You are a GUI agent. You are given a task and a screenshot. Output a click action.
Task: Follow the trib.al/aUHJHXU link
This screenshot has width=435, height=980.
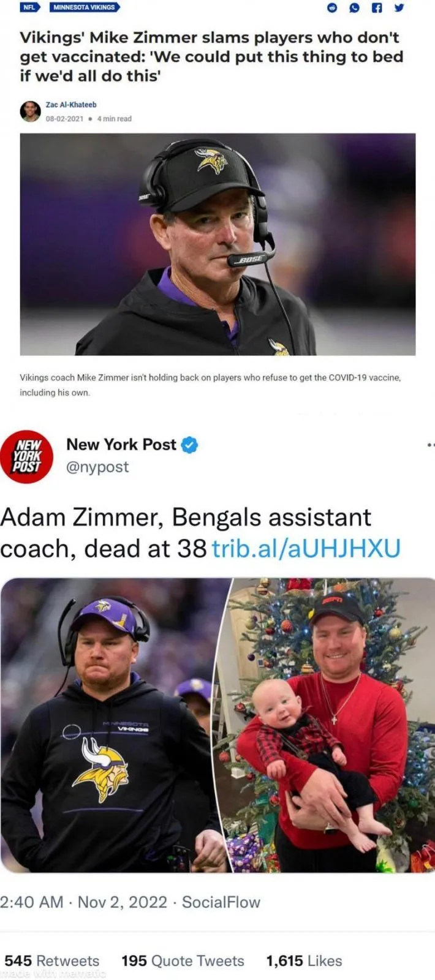tap(306, 548)
